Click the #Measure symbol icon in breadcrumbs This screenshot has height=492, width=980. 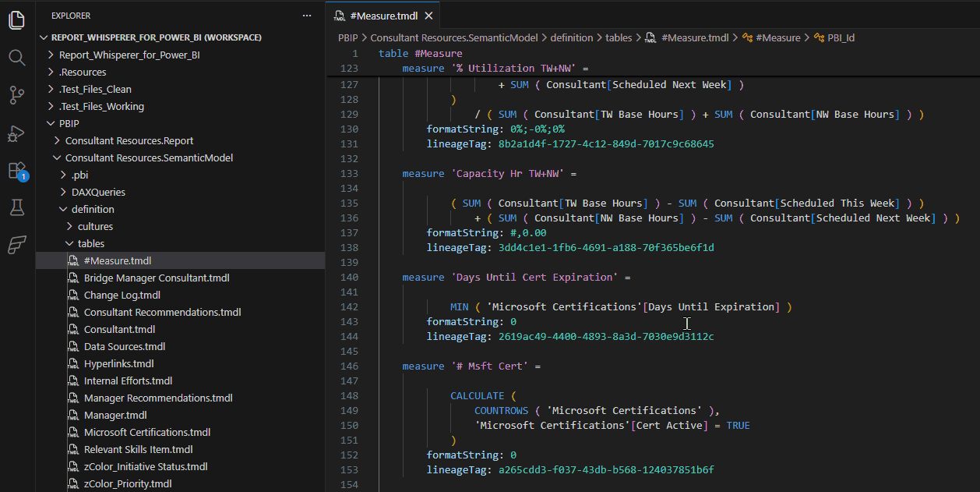746,37
